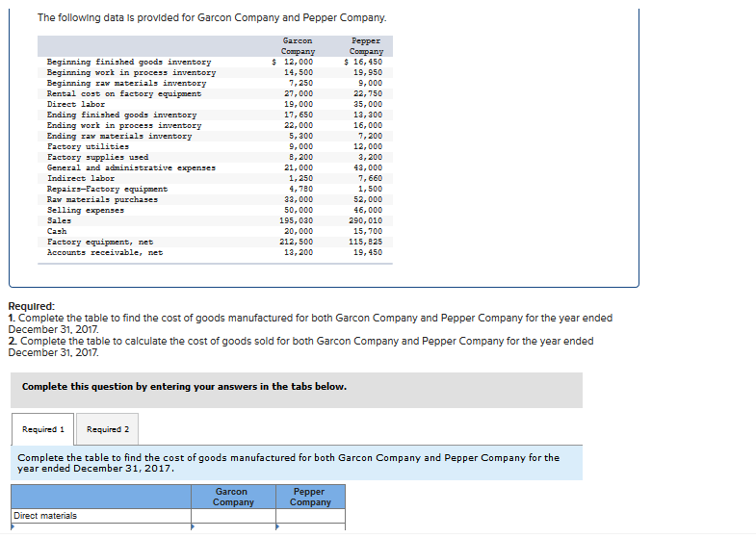The height and width of the screenshot is (538, 756).
Task: Click Pepper beginning finished goods value $16,450
Action: 363,63
